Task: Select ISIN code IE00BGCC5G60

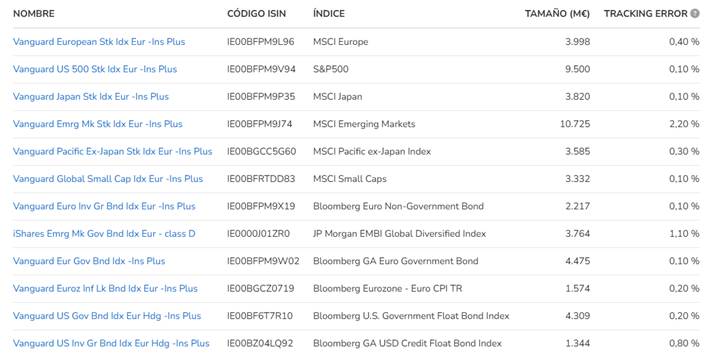Action: click(262, 151)
